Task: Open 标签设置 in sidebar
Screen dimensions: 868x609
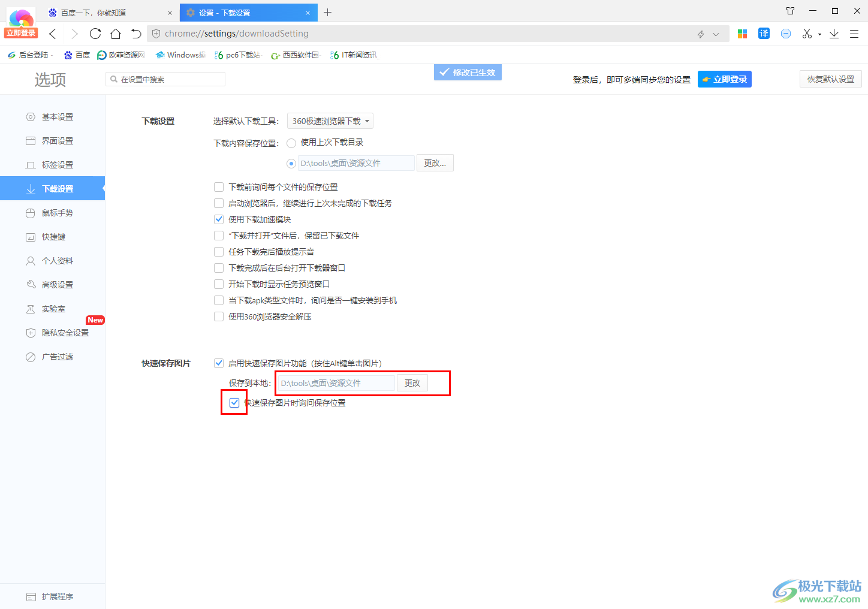Action: pos(52,165)
